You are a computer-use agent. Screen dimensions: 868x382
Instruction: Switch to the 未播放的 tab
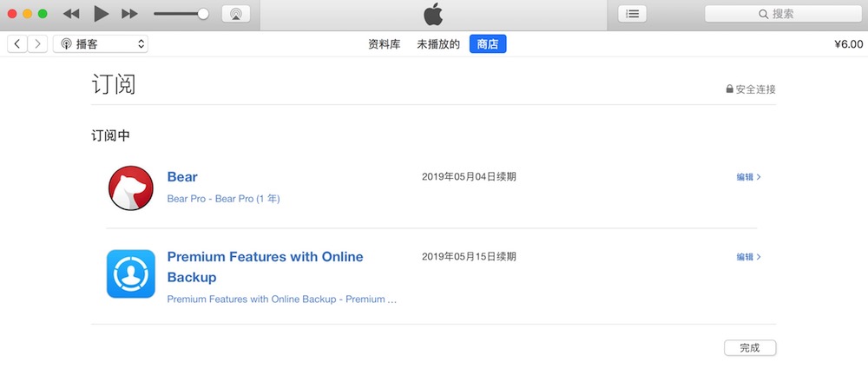[438, 44]
